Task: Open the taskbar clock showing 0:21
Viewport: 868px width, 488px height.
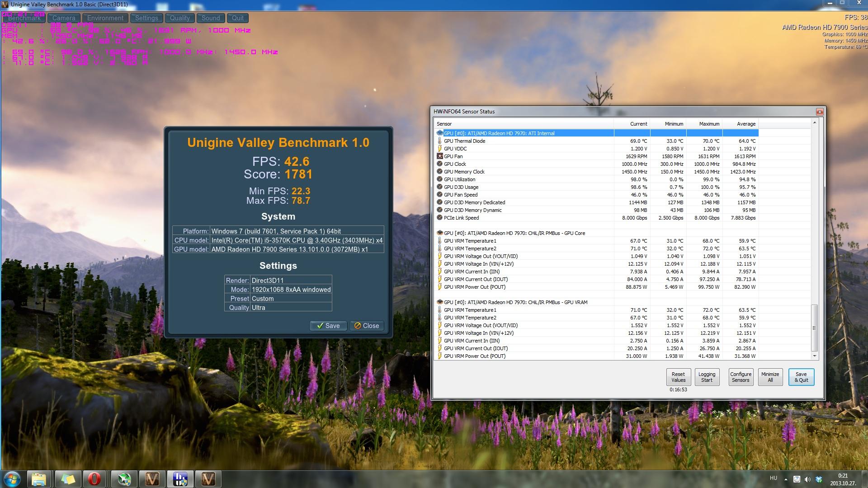Action: point(843,479)
